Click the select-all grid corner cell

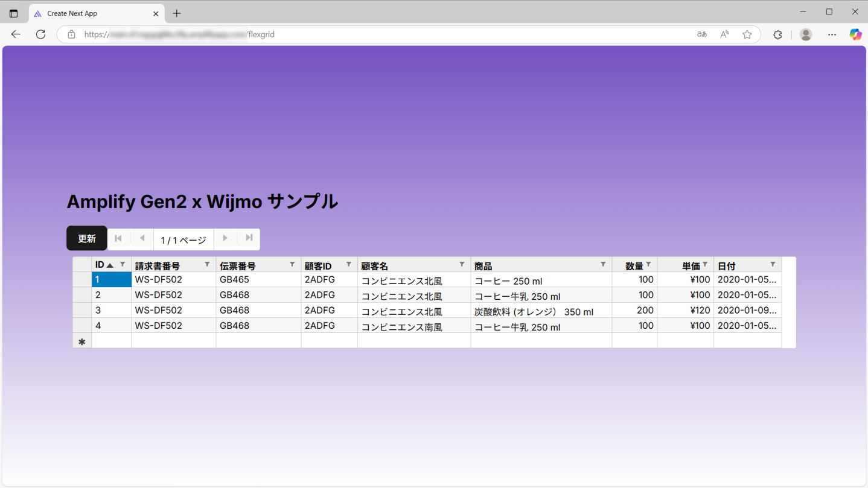(82, 265)
